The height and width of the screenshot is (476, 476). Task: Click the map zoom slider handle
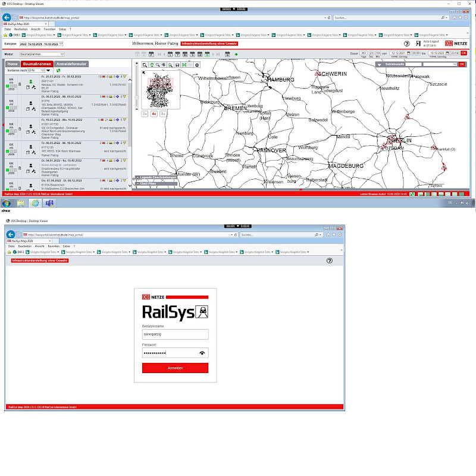pos(137,98)
